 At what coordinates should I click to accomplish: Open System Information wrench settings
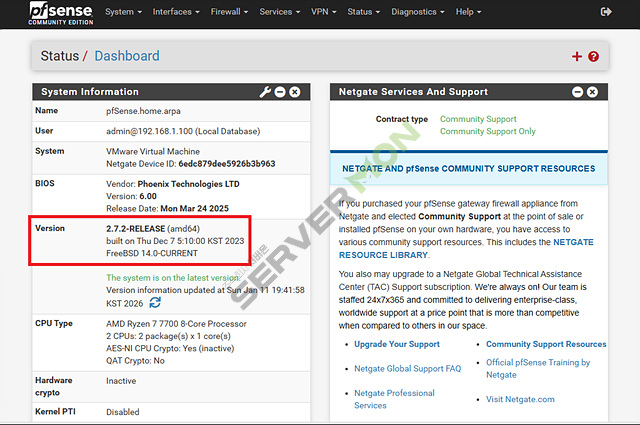pos(265,92)
